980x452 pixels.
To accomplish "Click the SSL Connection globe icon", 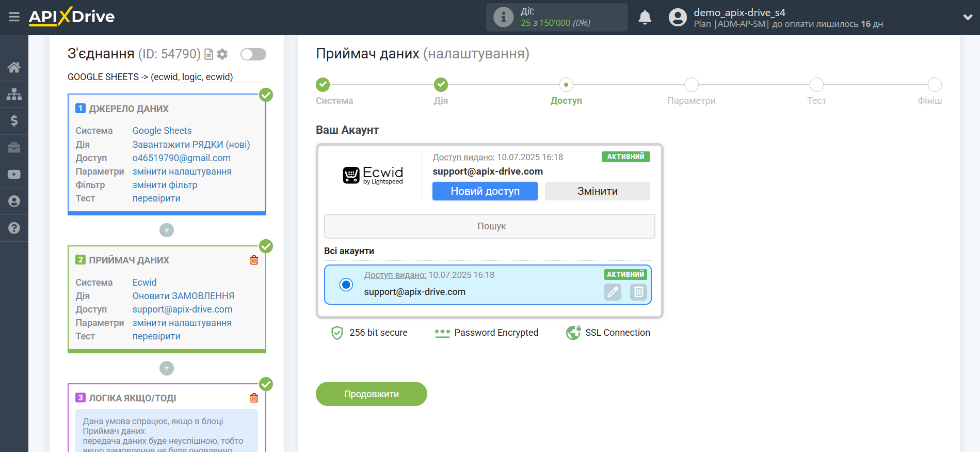I will tap(573, 333).
